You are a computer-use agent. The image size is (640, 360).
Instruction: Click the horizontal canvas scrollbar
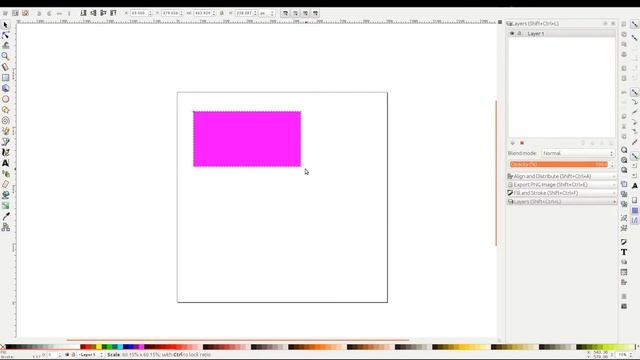(238, 340)
